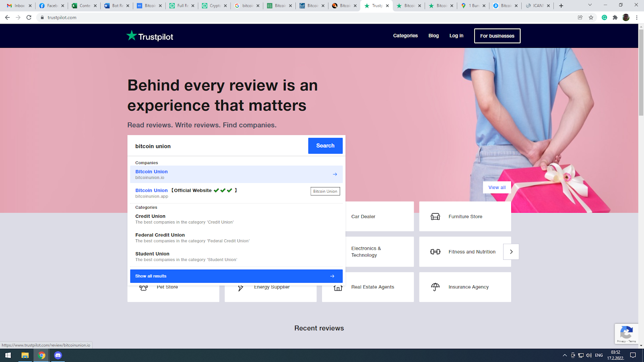Click the Trustpilot star logo
644x362 pixels.
[132, 36]
